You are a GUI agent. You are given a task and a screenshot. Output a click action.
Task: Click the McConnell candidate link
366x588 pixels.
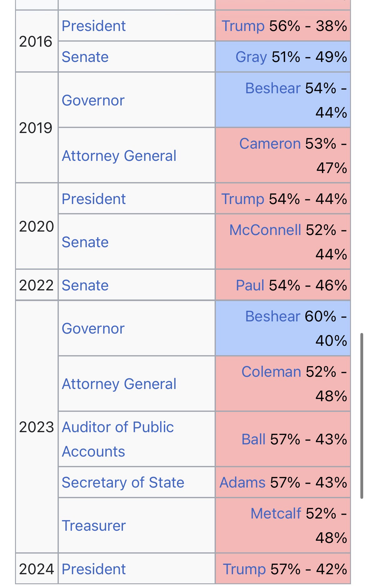point(265,230)
